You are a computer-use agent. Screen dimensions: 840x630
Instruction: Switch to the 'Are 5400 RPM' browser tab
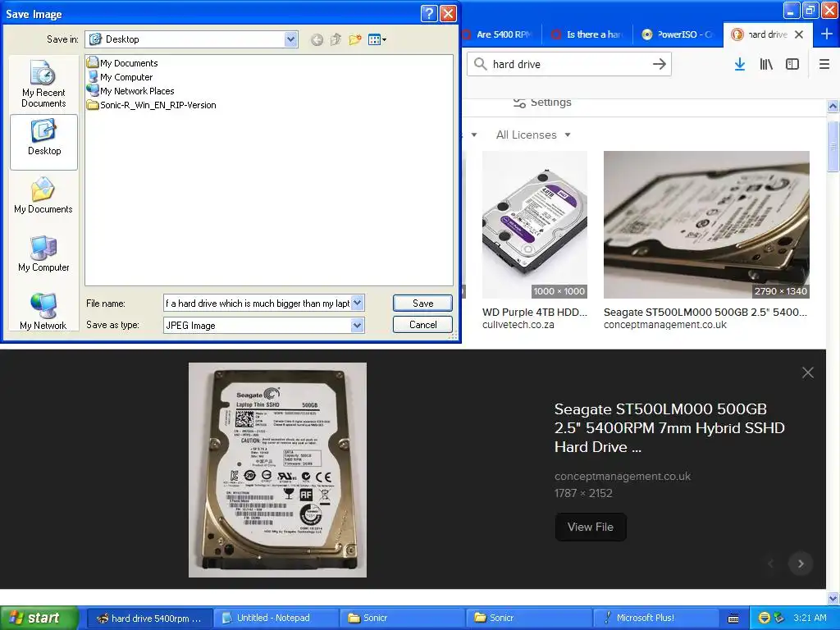(500, 34)
